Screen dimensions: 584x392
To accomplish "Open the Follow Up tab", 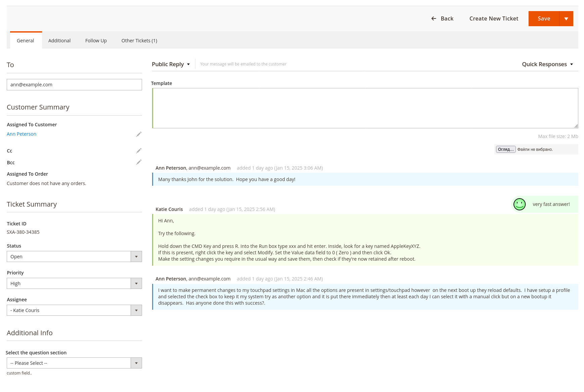I will point(96,41).
